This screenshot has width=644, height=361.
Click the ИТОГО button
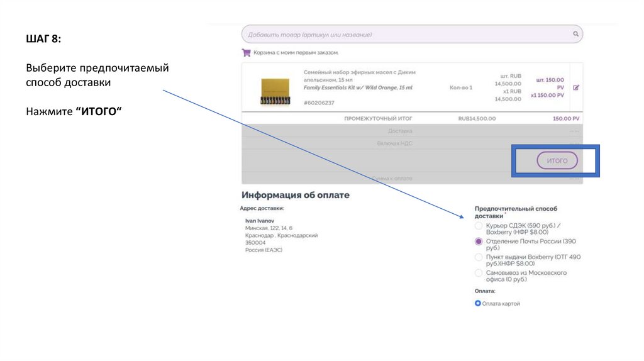coord(557,160)
